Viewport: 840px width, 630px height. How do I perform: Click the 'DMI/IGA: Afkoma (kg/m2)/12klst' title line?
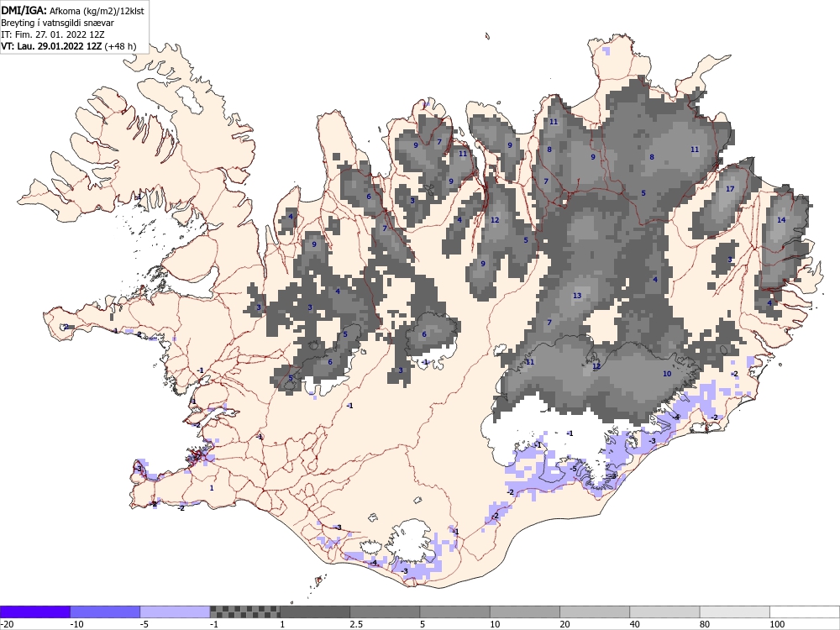[72, 10]
